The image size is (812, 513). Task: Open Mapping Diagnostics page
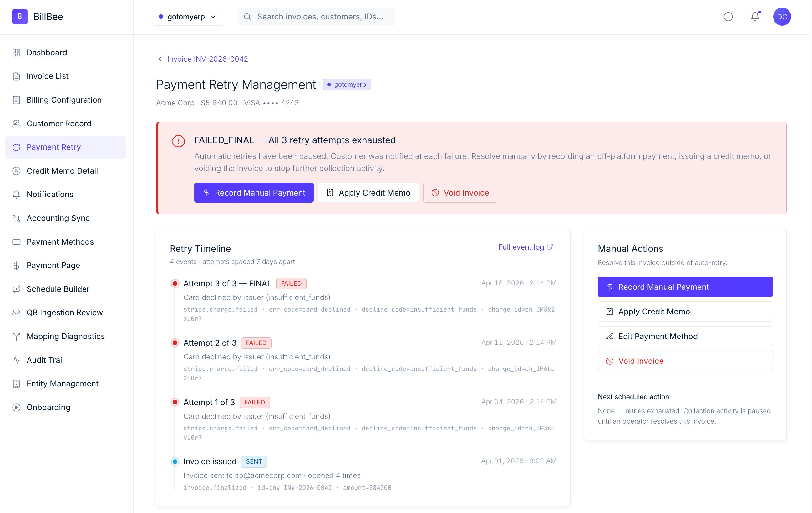(x=66, y=336)
